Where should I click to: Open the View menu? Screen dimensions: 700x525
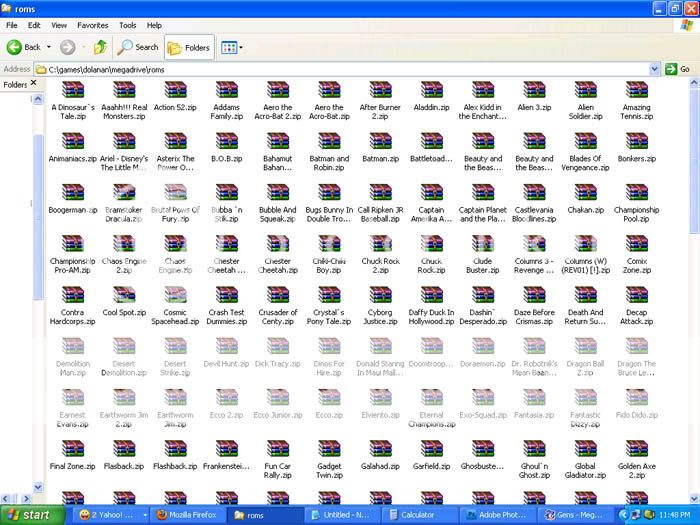pyautogui.click(x=59, y=25)
